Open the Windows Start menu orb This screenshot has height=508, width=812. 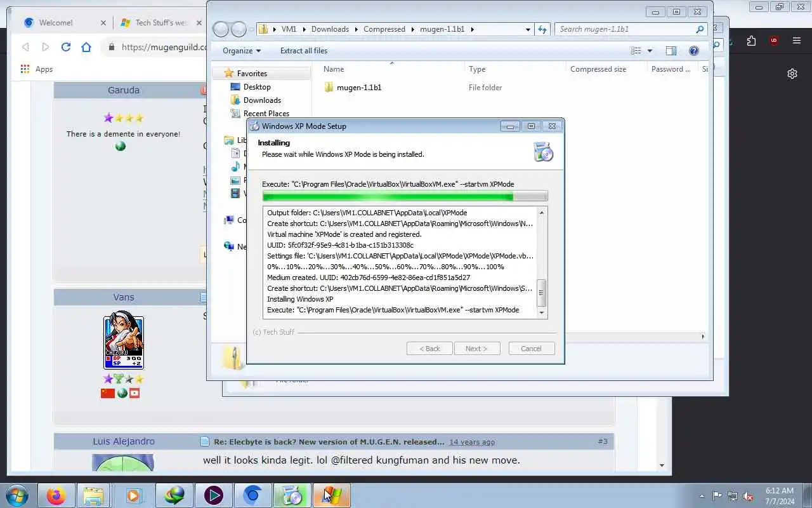tap(17, 495)
